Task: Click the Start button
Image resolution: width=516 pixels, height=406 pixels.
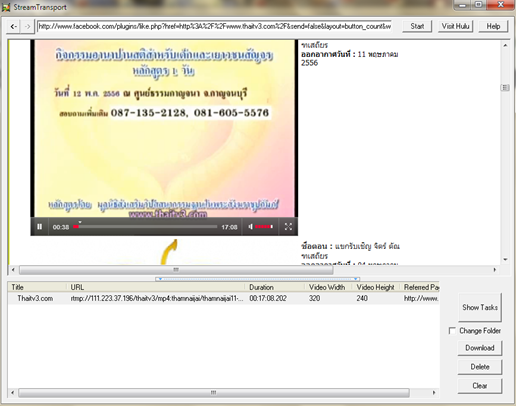Action: pos(417,26)
